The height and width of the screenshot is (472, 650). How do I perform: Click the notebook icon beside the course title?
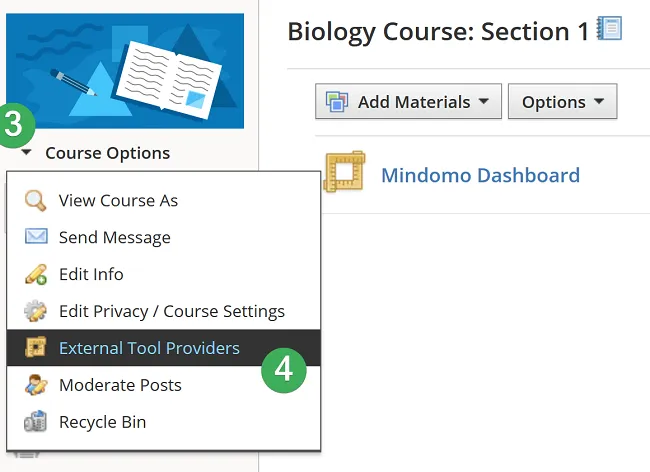coord(609,28)
